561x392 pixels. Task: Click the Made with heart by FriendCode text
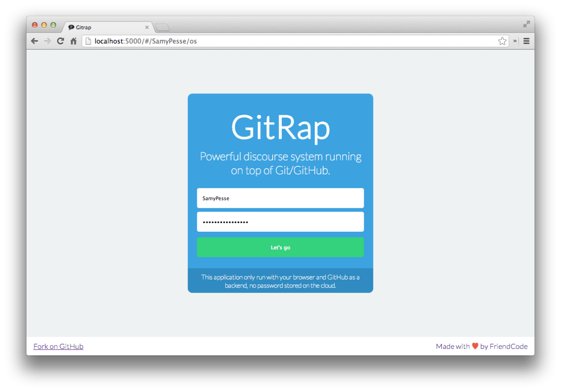click(482, 346)
